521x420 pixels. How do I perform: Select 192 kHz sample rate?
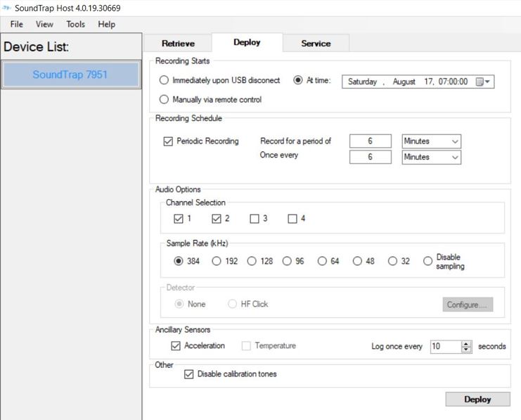(x=217, y=261)
